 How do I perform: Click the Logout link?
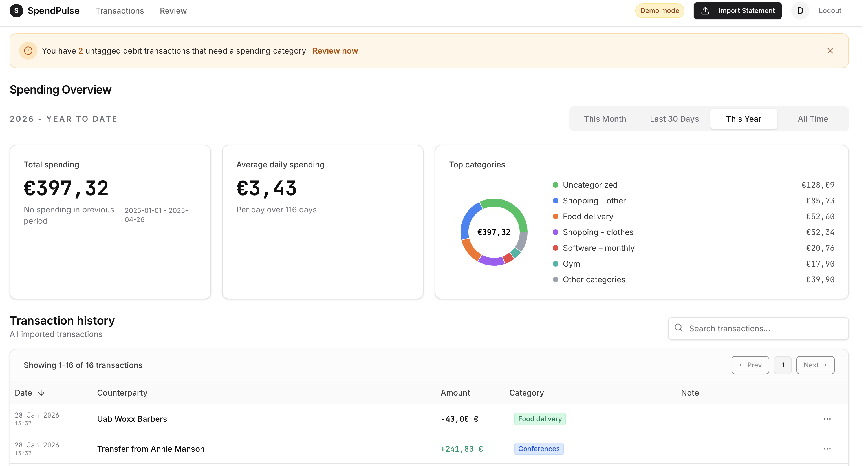[x=830, y=11]
